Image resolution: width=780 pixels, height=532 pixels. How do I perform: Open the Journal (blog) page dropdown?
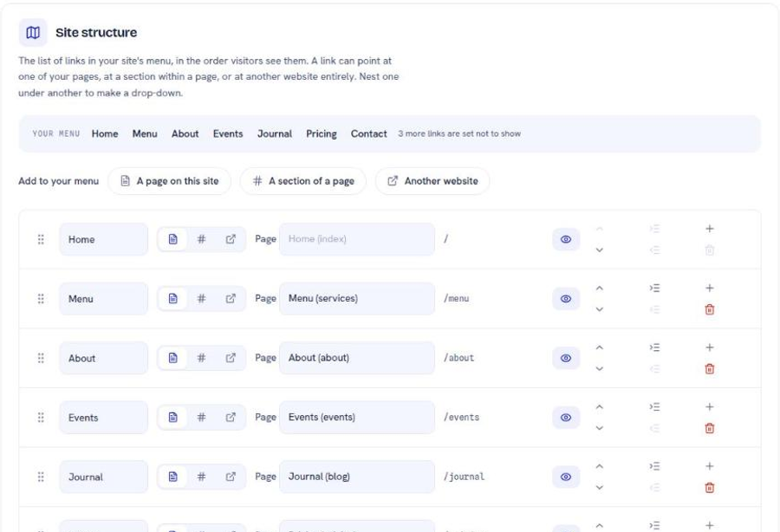(357, 477)
